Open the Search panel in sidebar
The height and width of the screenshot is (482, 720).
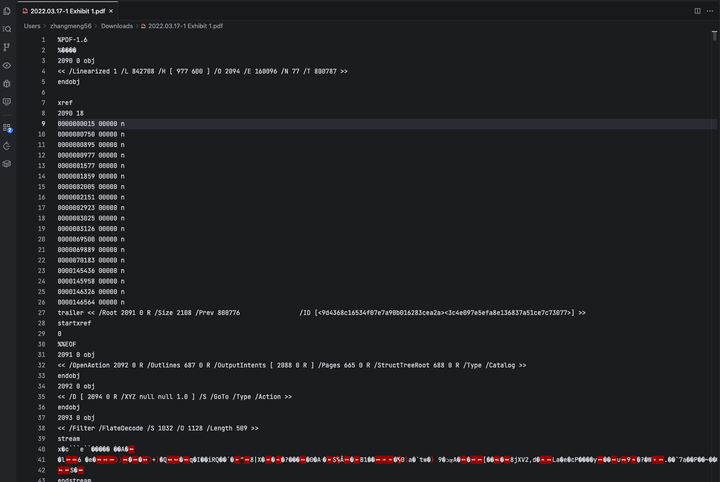tap(7, 28)
